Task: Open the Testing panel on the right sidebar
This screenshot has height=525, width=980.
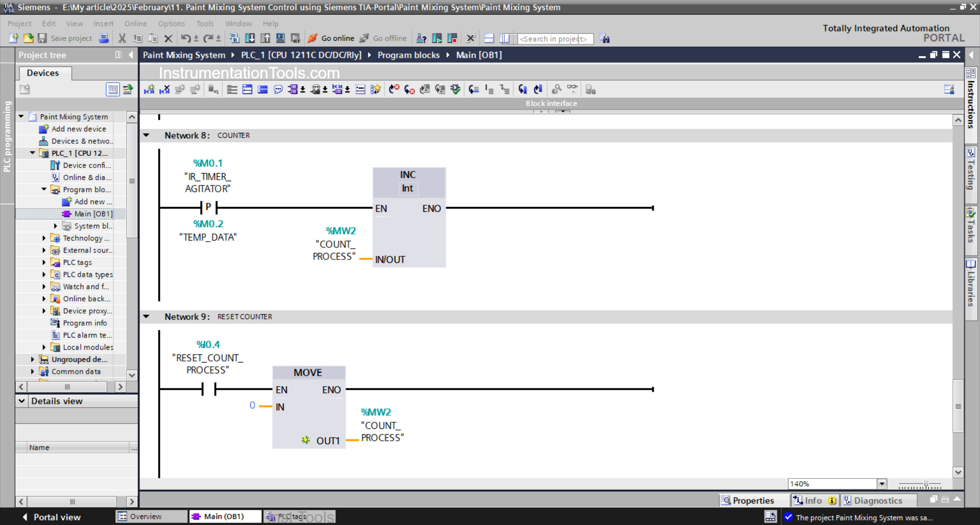Action: pyautogui.click(x=970, y=174)
